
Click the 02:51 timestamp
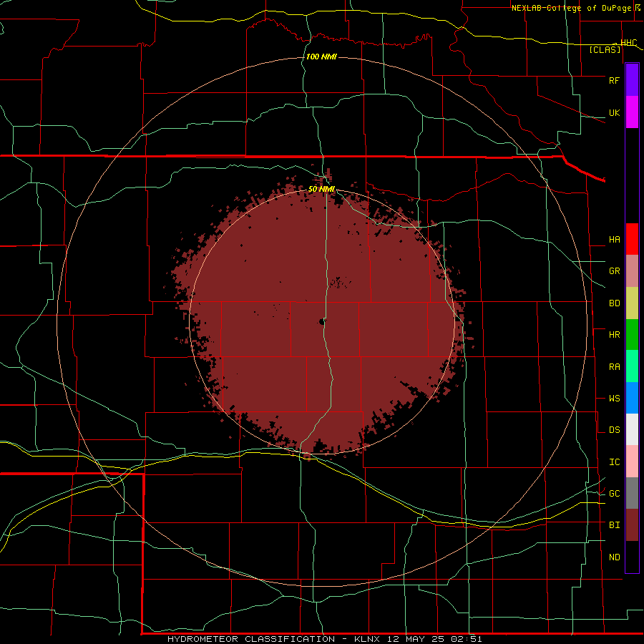tap(467, 639)
